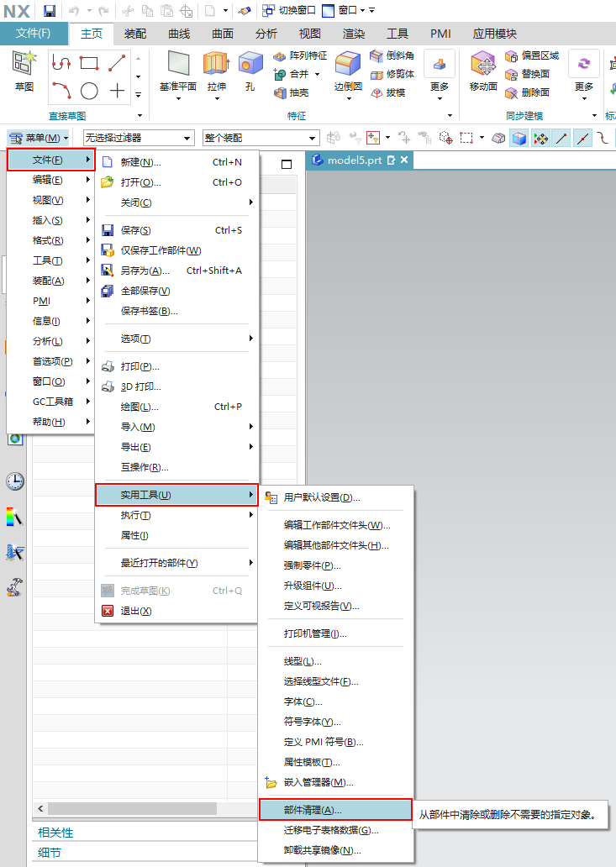Select the point plus tool
Screen dimensions: 616x867
coord(117,90)
